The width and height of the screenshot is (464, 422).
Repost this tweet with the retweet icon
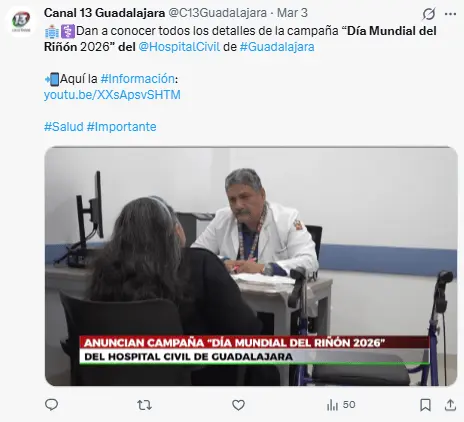tap(144, 405)
